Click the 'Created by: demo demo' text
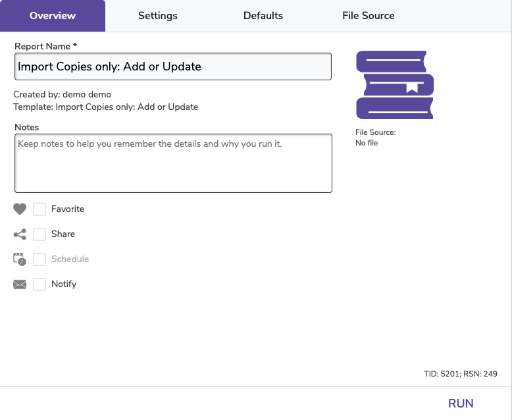This screenshot has width=512, height=420. 62,94
